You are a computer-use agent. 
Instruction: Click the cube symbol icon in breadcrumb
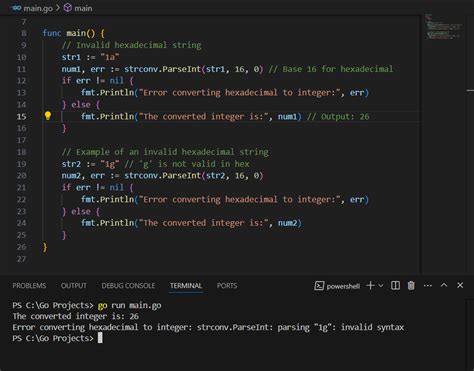pos(68,8)
